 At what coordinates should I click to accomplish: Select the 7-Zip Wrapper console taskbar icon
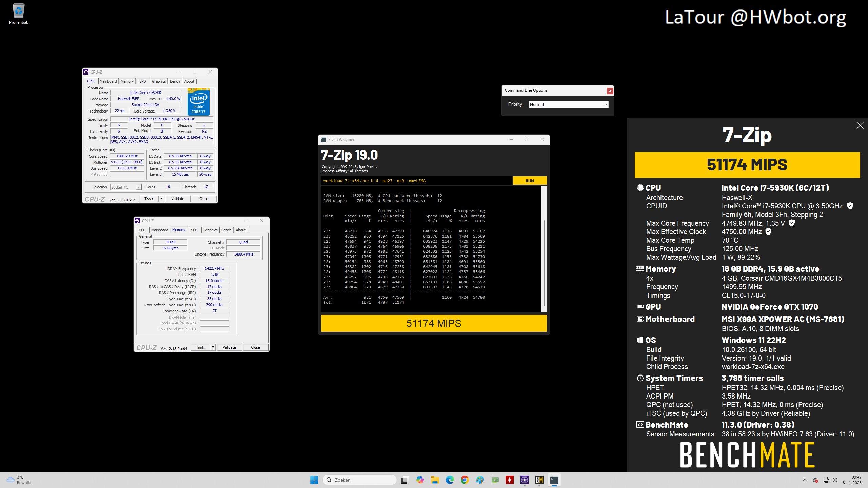coord(554,480)
